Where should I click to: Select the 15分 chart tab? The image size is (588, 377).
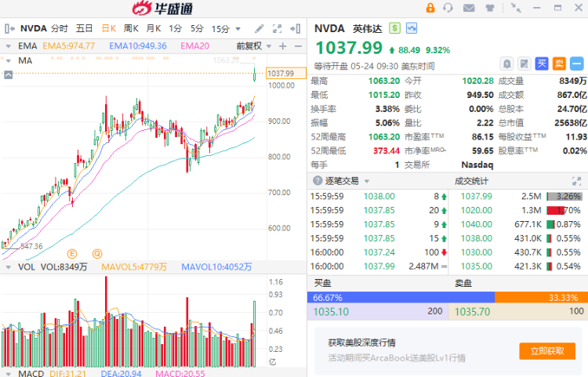pyautogui.click(x=220, y=29)
